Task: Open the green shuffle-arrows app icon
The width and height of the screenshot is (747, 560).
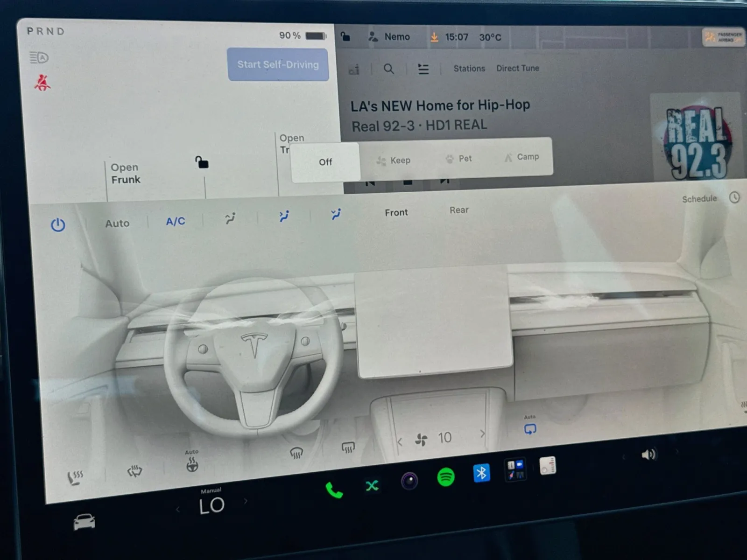Action: coord(372,486)
